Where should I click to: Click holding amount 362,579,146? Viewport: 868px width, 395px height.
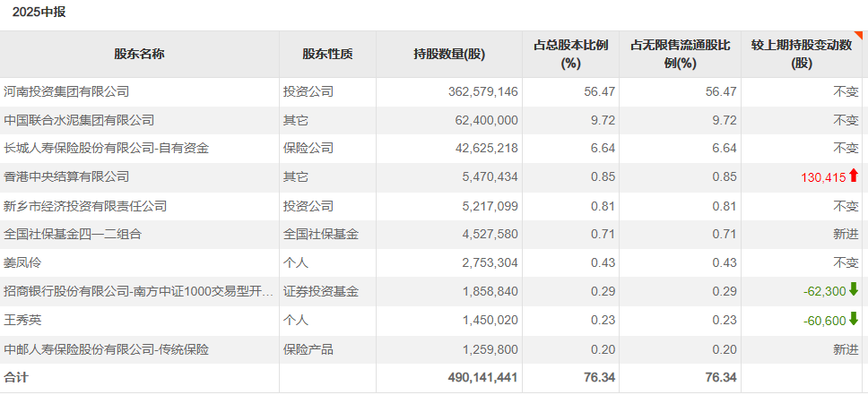tap(483, 91)
